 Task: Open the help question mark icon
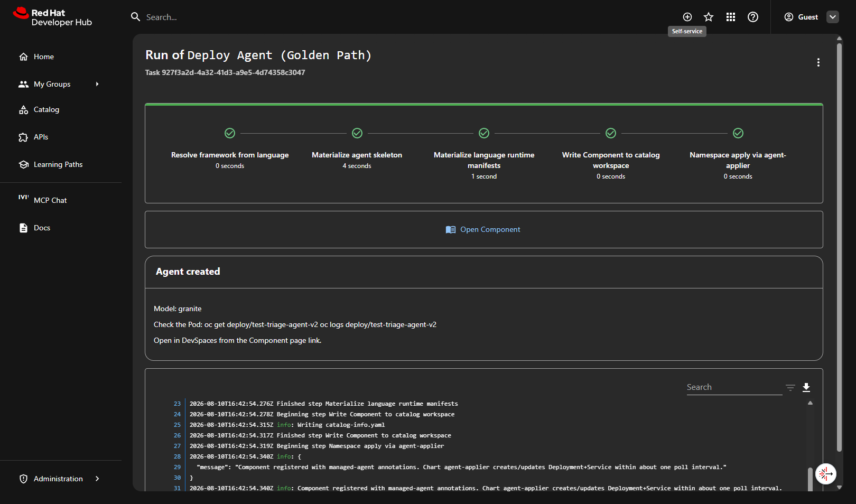click(x=753, y=17)
